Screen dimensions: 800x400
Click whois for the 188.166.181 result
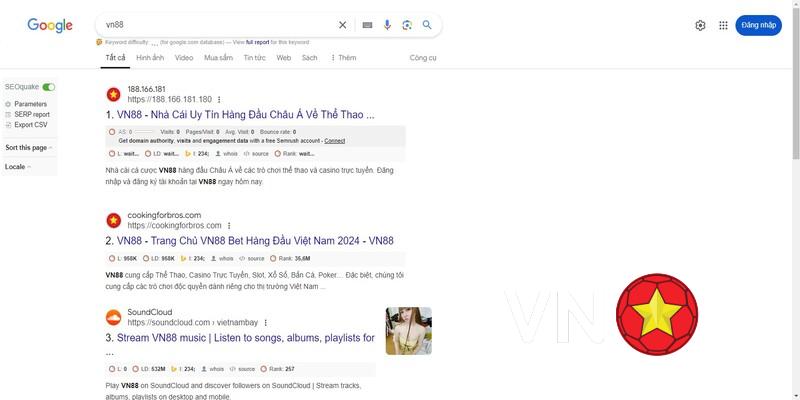227,154
